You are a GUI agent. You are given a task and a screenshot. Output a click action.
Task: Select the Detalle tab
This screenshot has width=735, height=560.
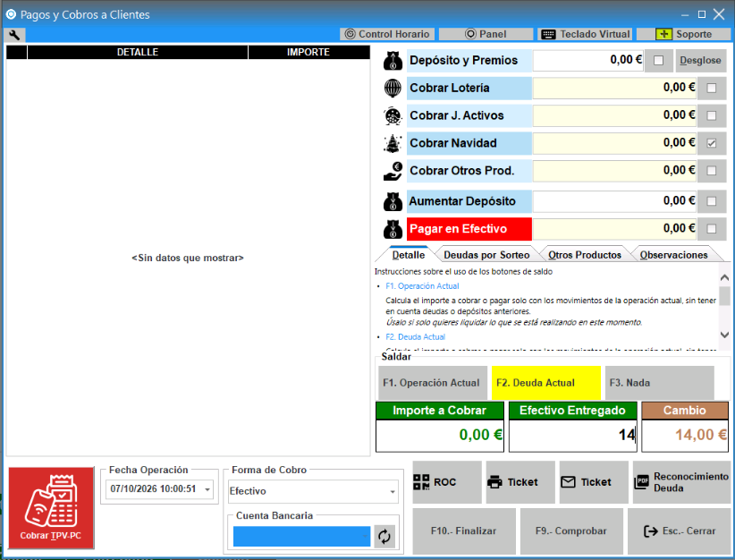[x=409, y=255]
